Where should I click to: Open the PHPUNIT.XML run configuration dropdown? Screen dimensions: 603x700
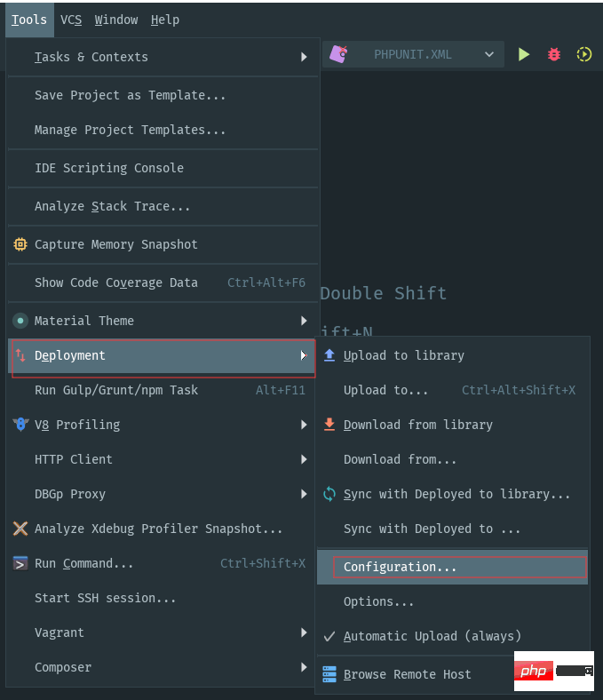[413, 54]
